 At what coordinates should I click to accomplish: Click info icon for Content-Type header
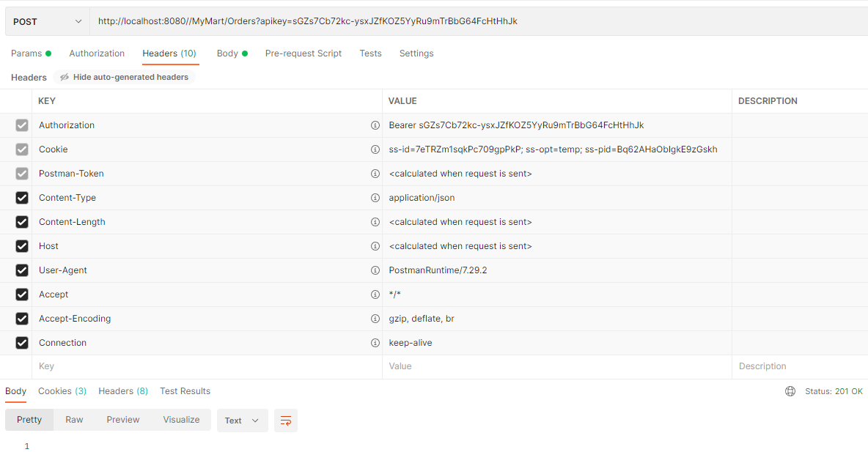point(375,198)
